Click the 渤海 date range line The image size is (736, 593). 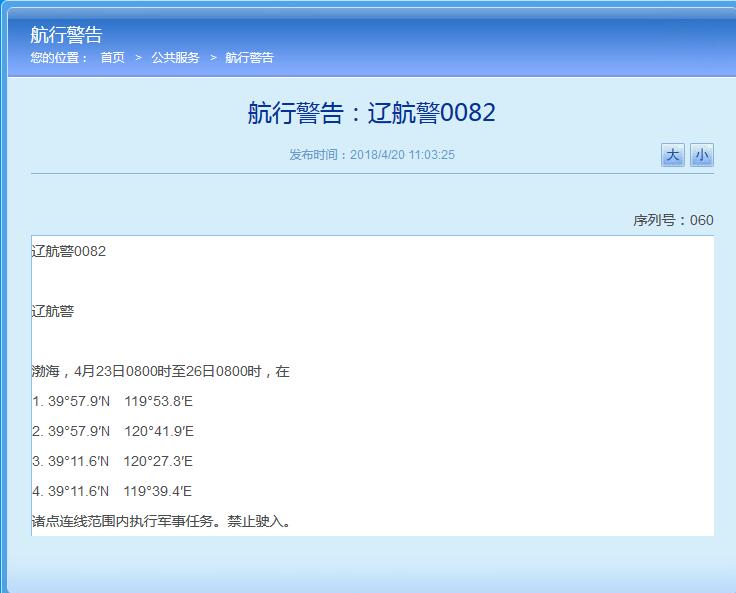pyautogui.click(x=160, y=371)
